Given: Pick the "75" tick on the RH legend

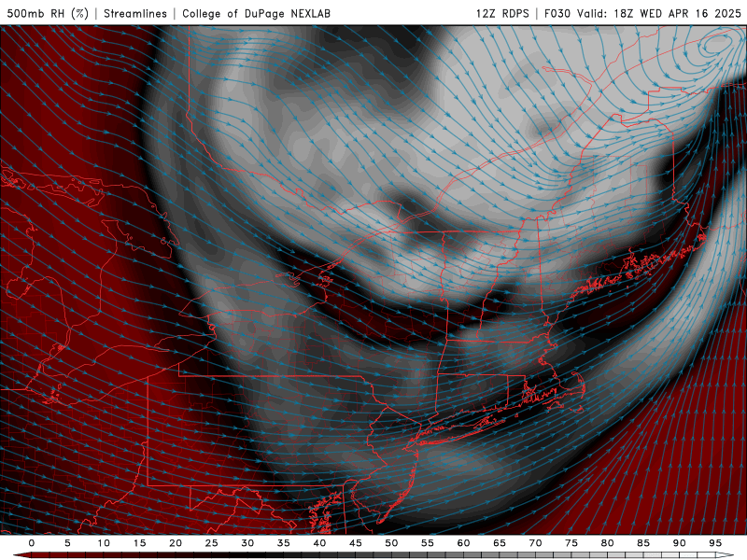Looking at the screenshot, I should tap(571, 543).
